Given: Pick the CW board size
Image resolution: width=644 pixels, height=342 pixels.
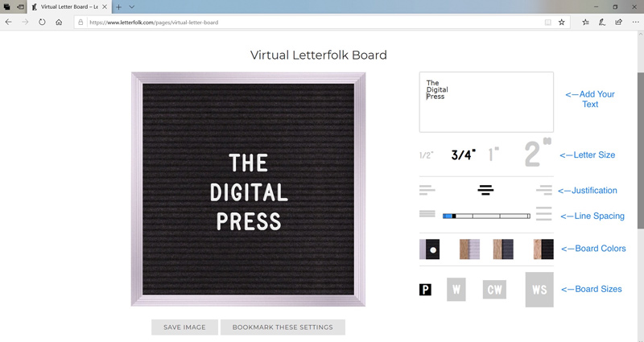Looking at the screenshot, I should coord(494,290).
